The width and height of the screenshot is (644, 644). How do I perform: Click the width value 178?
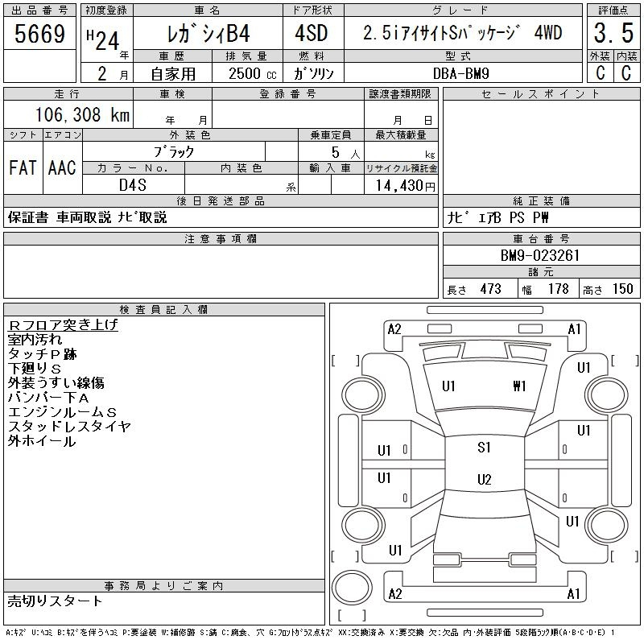(558, 289)
